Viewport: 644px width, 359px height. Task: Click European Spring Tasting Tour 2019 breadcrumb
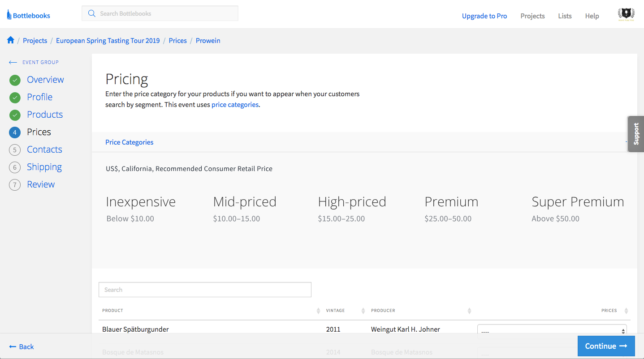[108, 41]
